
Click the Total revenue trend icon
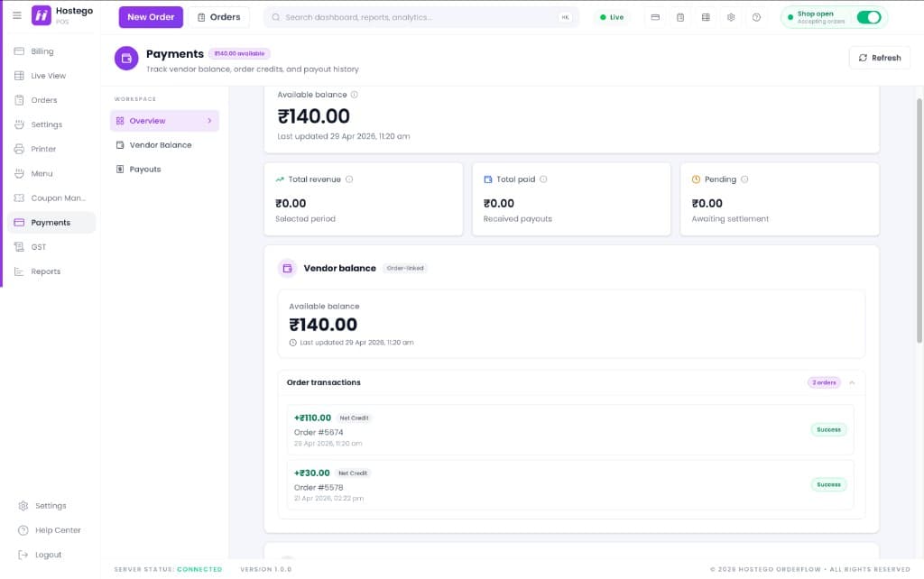(280, 179)
